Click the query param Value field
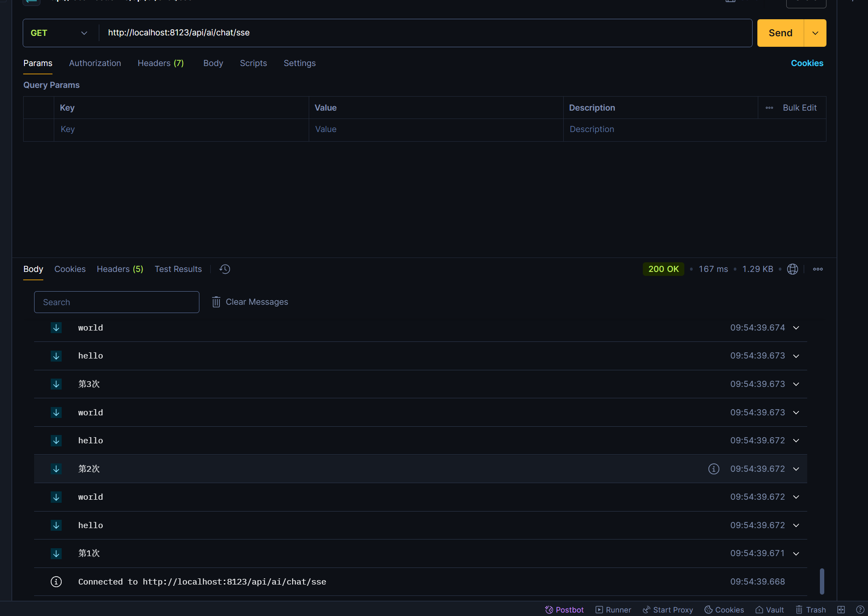Screen dimensions: 868x616 tap(436, 129)
